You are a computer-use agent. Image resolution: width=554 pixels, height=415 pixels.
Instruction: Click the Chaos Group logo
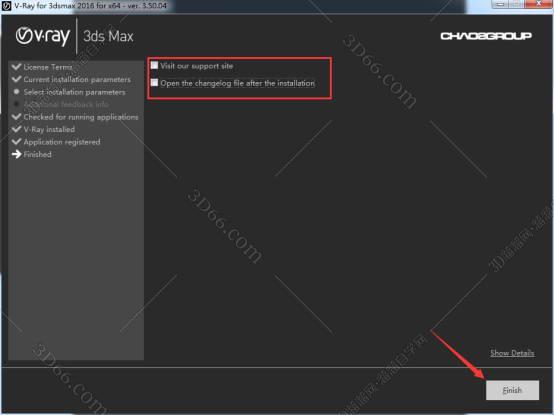pos(486,36)
